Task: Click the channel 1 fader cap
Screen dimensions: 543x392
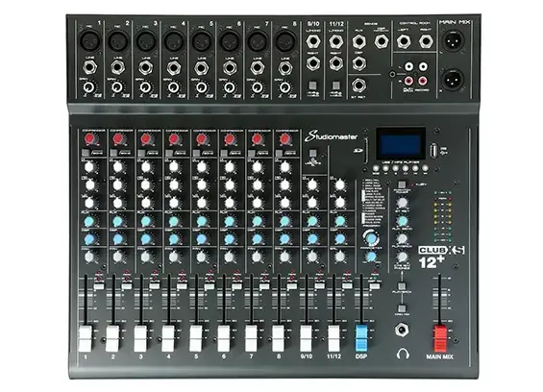Action: tap(86, 338)
